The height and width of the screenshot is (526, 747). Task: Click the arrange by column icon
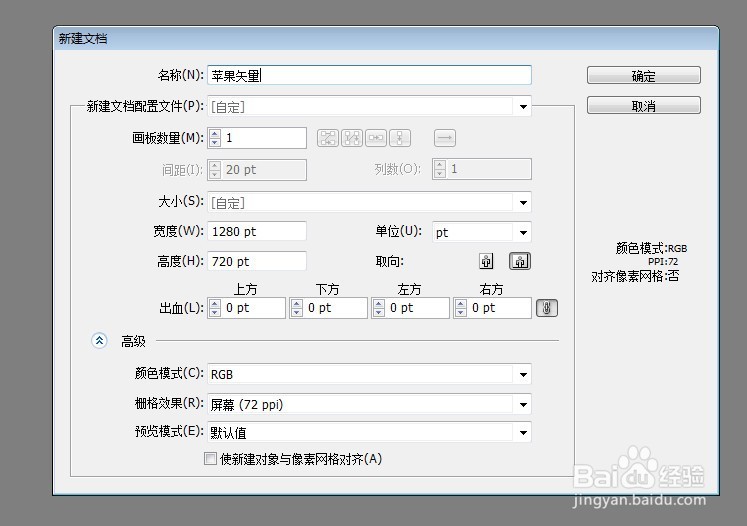click(x=400, y=138)
